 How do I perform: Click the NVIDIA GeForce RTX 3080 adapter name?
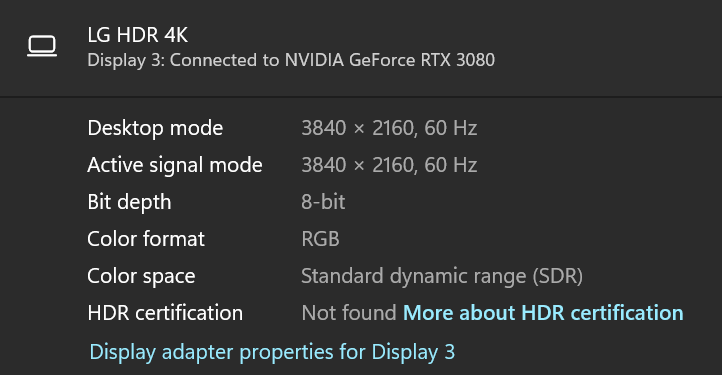point(390,60)
